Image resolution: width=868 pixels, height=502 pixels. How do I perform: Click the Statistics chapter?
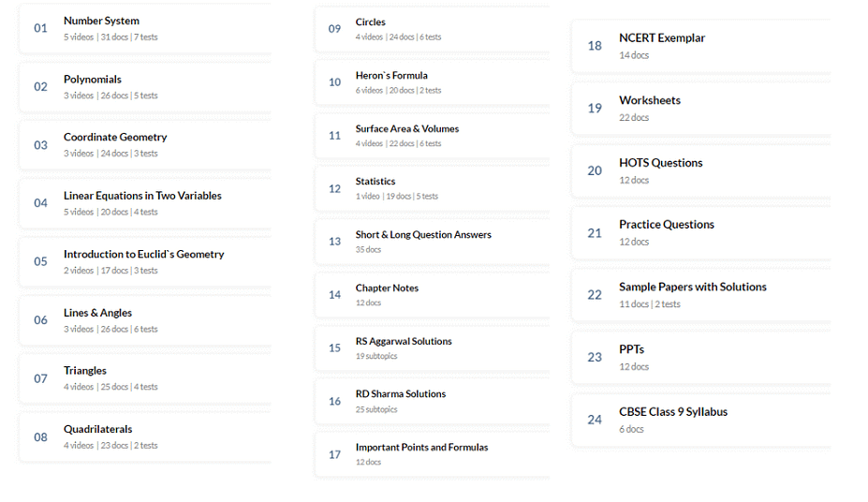(x=375, y=182)
